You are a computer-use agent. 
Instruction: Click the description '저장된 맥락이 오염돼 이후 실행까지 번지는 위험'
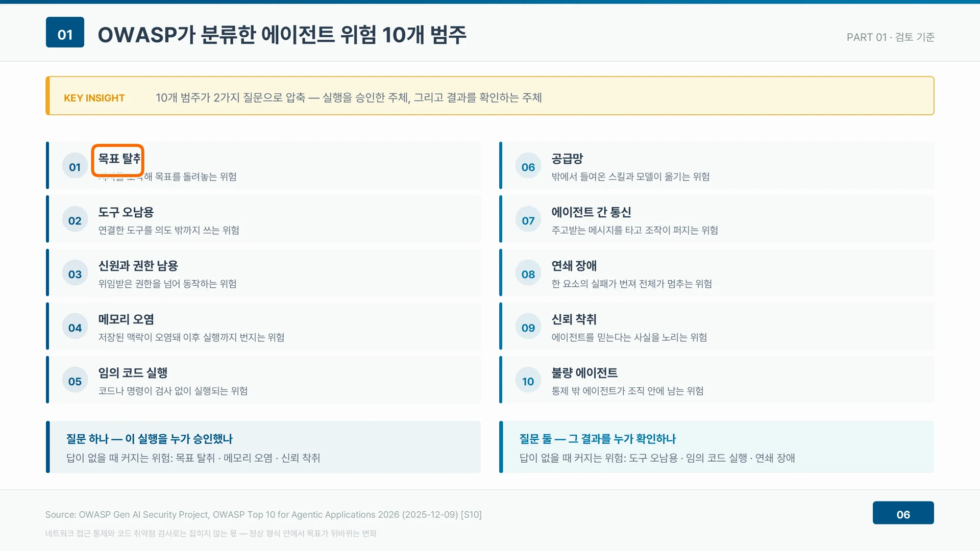191,337
